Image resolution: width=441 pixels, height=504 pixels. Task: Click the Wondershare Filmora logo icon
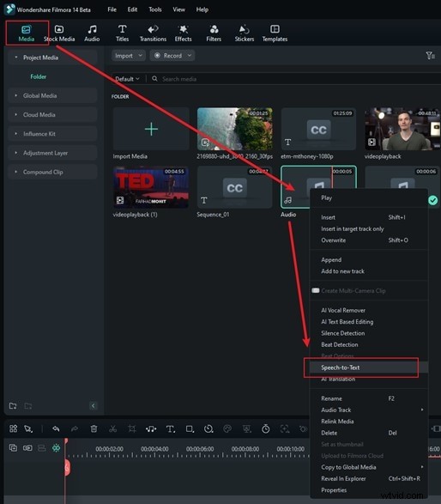click(9, 9)
